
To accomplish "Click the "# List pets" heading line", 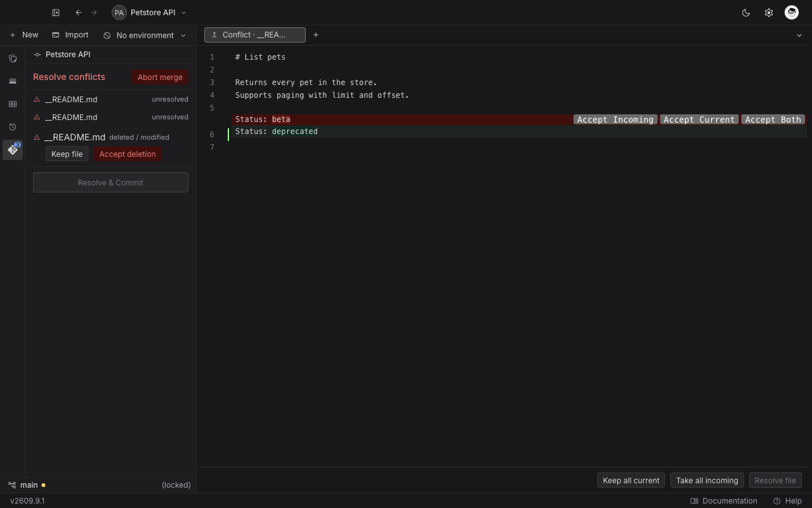I will [260, 57].
